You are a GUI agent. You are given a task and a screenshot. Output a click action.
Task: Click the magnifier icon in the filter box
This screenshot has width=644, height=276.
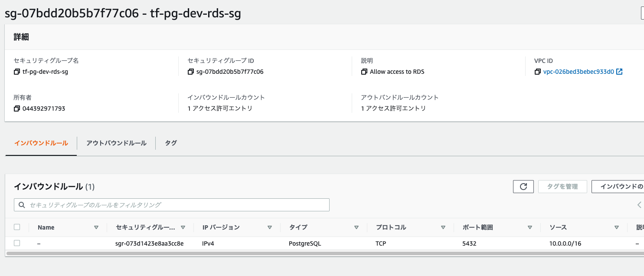pos(21,204)
